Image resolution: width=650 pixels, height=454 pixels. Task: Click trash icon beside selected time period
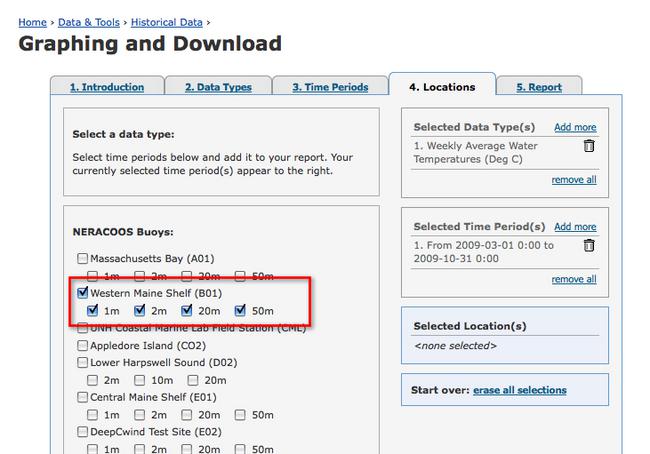tap(589, 245)
